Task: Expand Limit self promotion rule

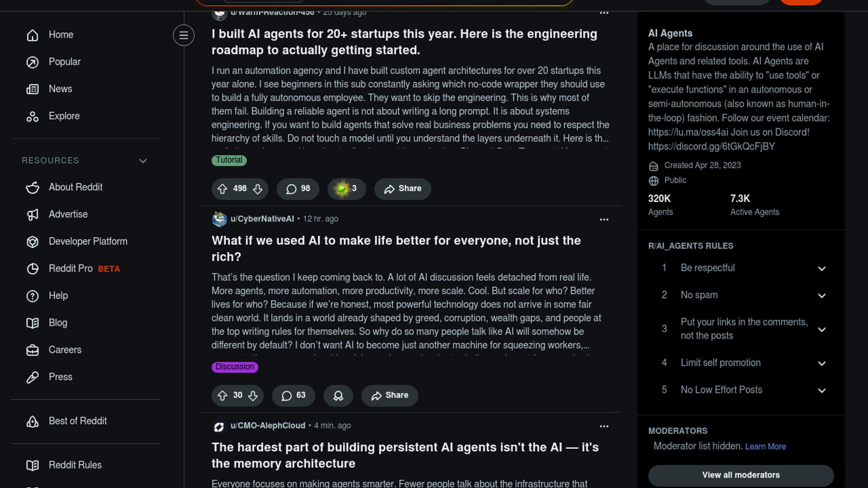Action: pos(821,363)
